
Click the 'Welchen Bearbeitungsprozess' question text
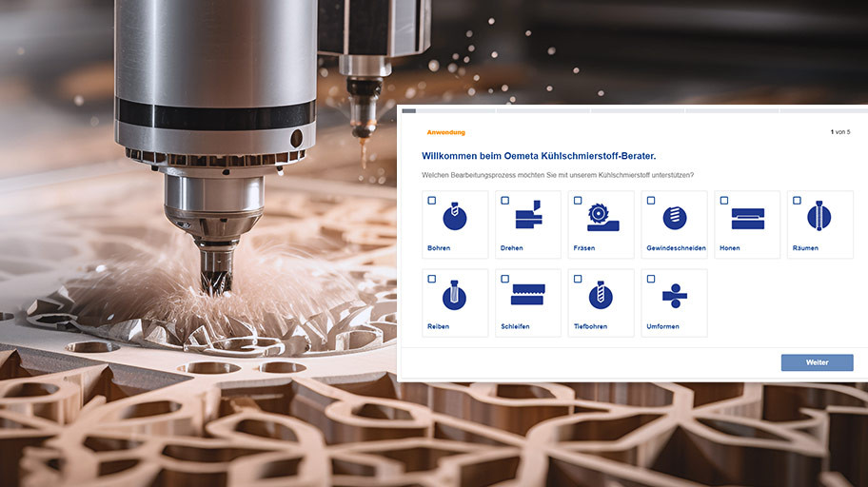coord(558,175)
